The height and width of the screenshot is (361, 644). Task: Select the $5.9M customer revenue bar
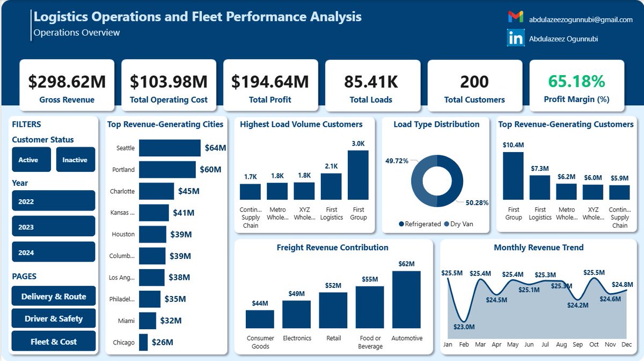tap(619, 192)
